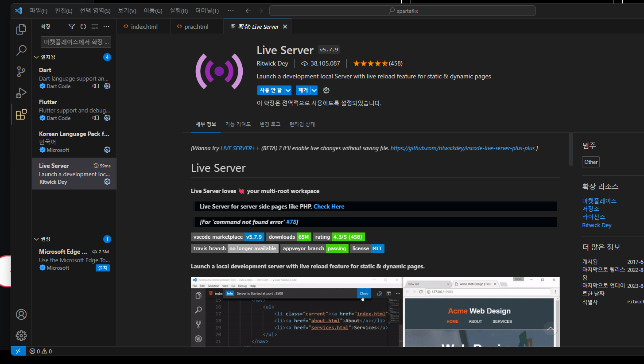Screen dimensions: 644x364
Task: Click the marketplace extension search box
Action: pyautogui.click(x=76, y=42)
